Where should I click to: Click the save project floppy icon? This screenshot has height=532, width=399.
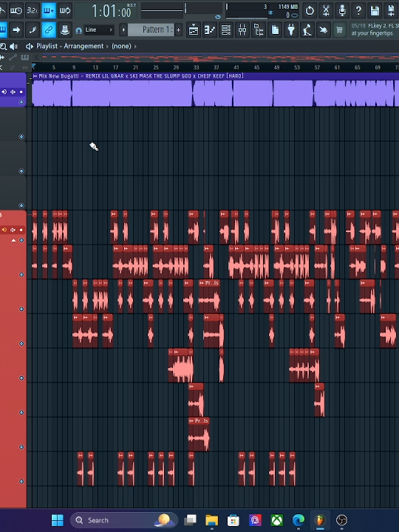(375, 11)
